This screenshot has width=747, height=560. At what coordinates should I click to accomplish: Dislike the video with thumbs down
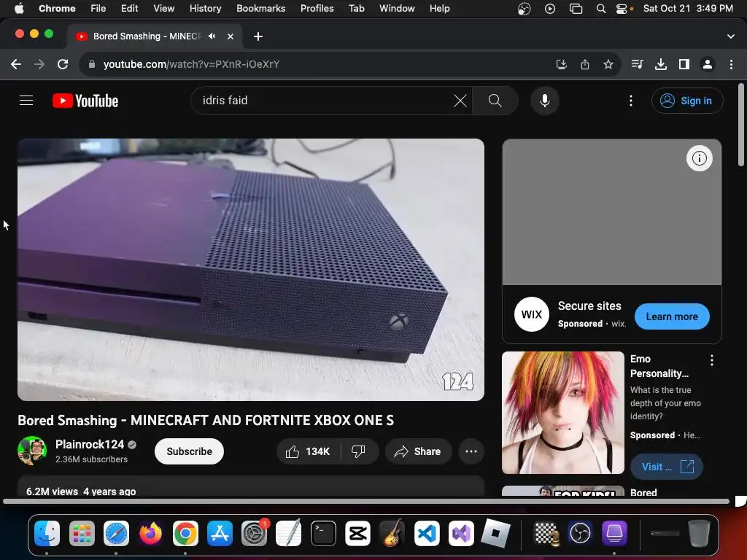point(359,451)
